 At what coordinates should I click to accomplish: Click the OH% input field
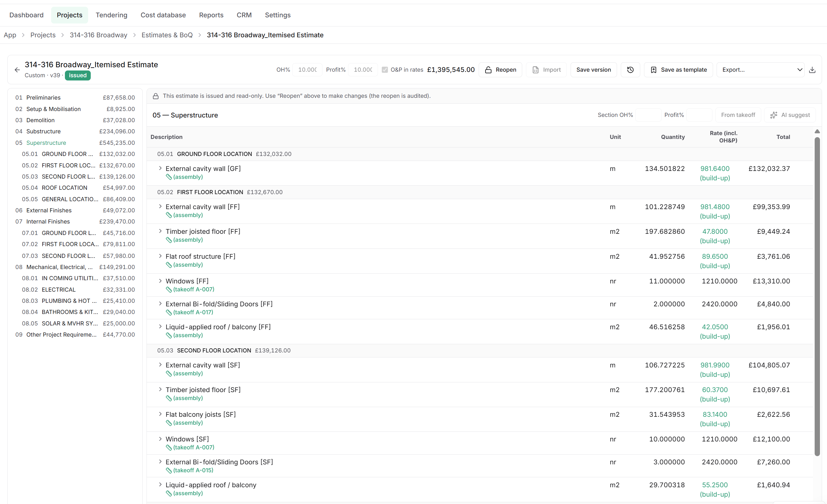[307, 70]
